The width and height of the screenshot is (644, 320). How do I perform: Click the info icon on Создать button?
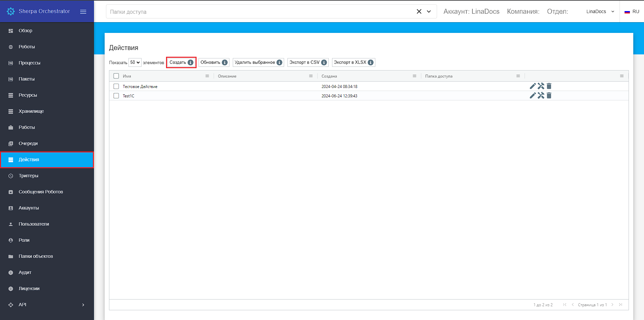pyautogui.click(x=191, y=62)
